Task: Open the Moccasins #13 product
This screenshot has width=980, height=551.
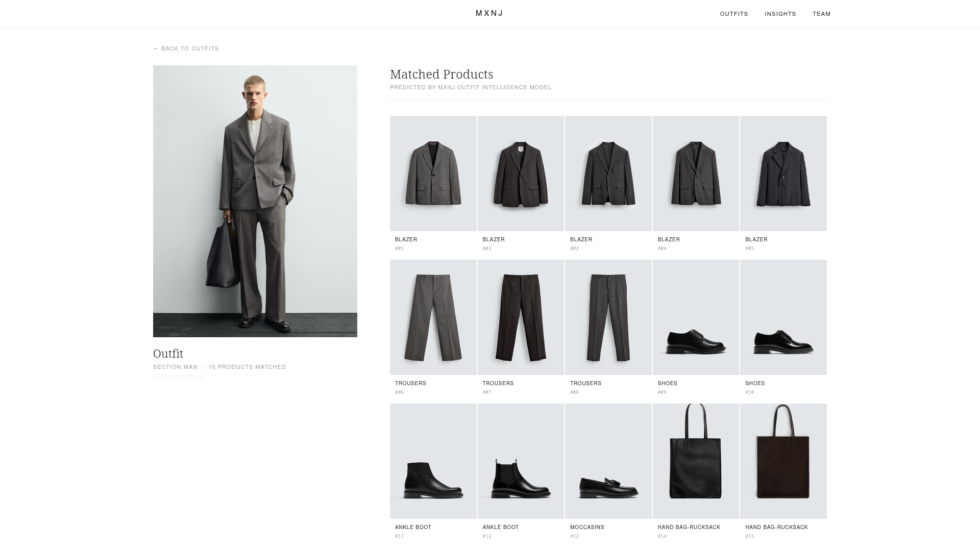Action: click(608, 461)
